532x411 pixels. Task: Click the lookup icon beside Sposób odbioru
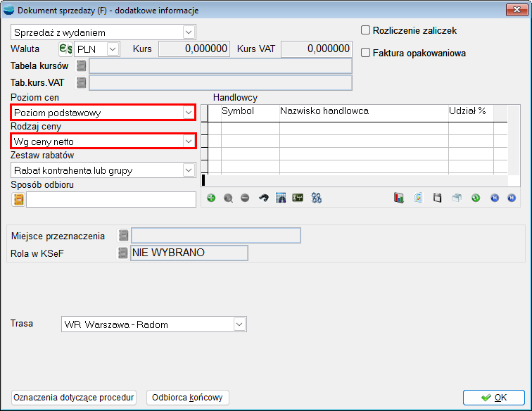(18, 199)
